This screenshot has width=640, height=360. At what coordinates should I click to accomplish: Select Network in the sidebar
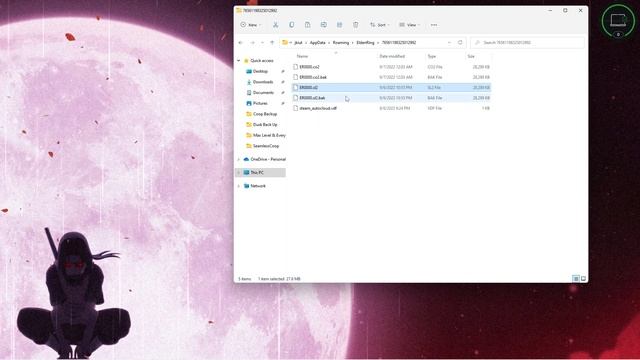tap(258, 186)
